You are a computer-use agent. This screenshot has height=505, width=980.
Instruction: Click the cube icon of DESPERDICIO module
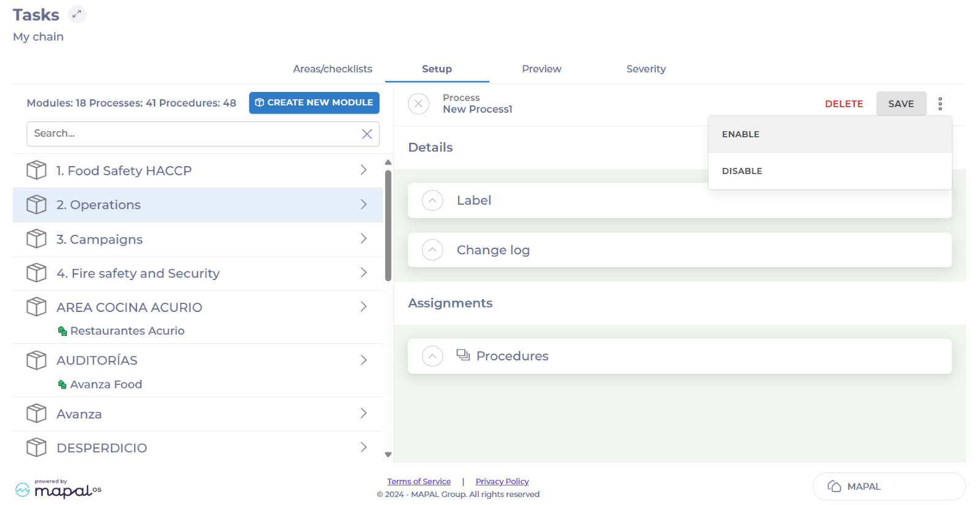tap(36, 447)
